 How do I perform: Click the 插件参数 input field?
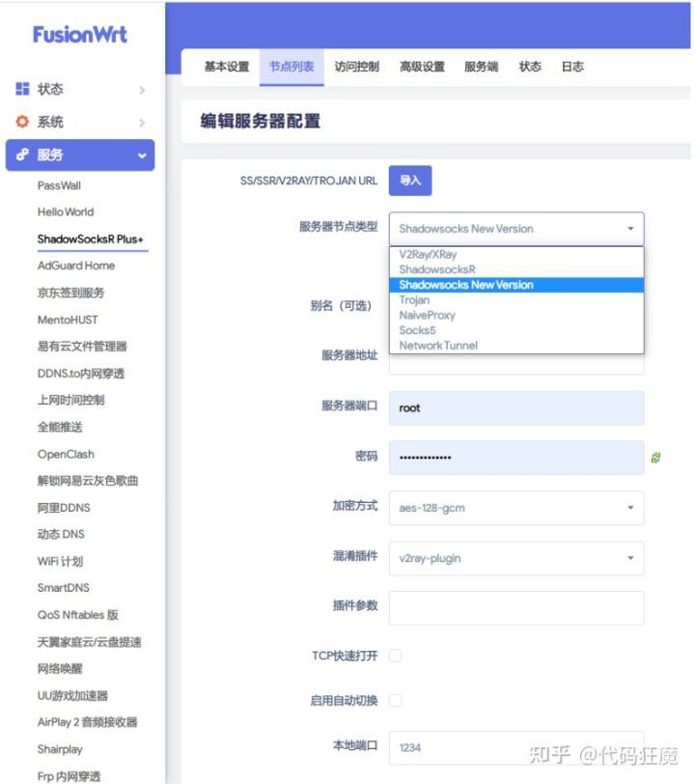pyautogui.click(x=516, y=608)
